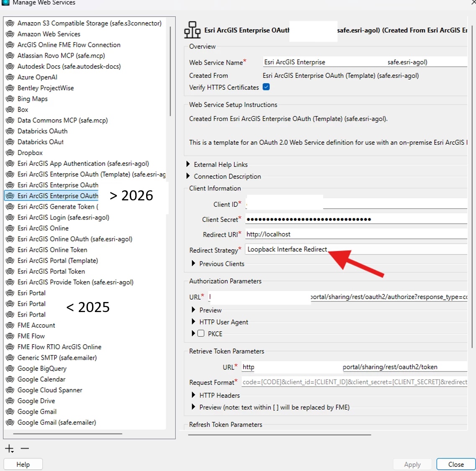Open Redirect Strategy dropdown
Screen dimensions: 476x471
pos(356,249)
